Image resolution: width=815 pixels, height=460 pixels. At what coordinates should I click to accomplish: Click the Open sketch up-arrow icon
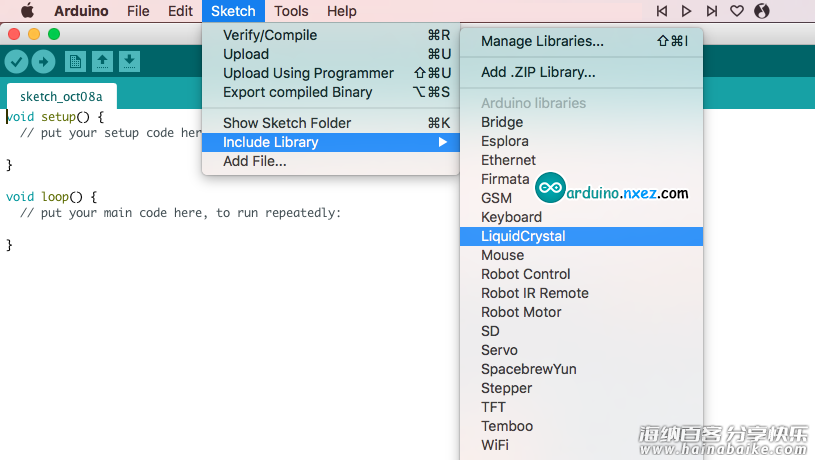pyautogui.click(x=102, y=62)
